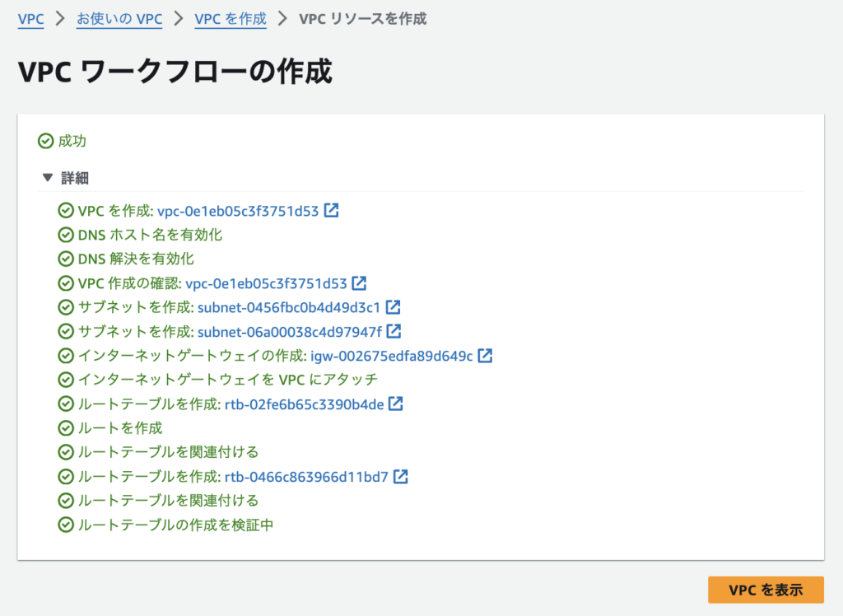
Task: Open external link icon for subnet-0456fbc0b4d49d3c1
Action: coord(394,308)
